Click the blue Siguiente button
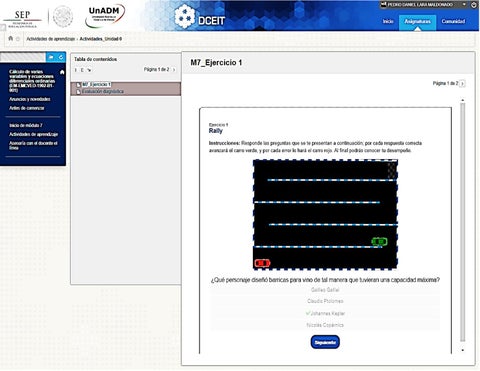 click(325, 342)
